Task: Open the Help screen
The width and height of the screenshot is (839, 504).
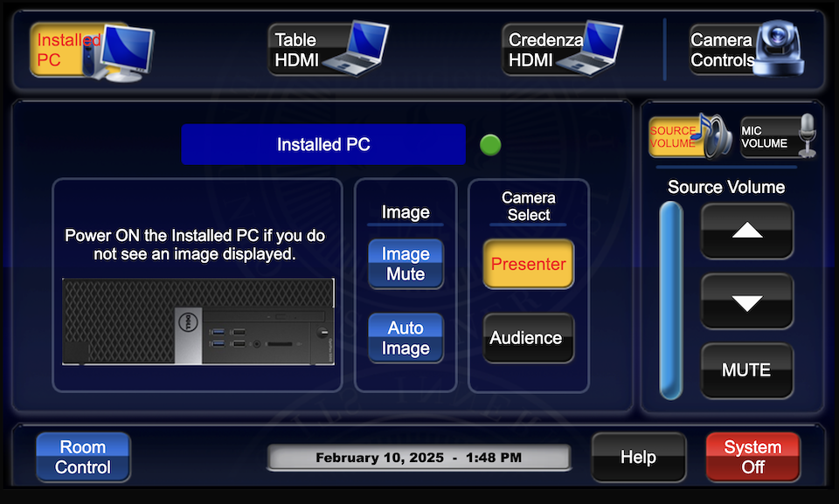Action: [638, 457]
